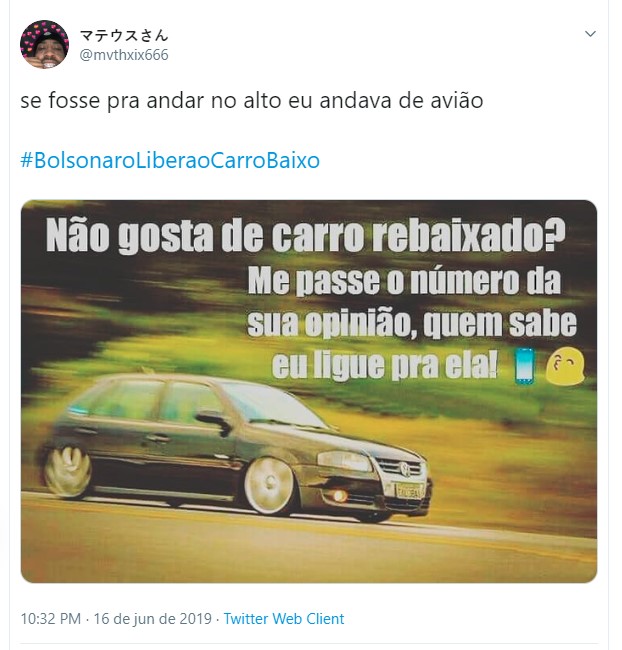Image resolution: width=622 pixels, height=650 pixels.
Task: Click the yellow blushing emoji in the meme
Action: [x=565, y=368]
